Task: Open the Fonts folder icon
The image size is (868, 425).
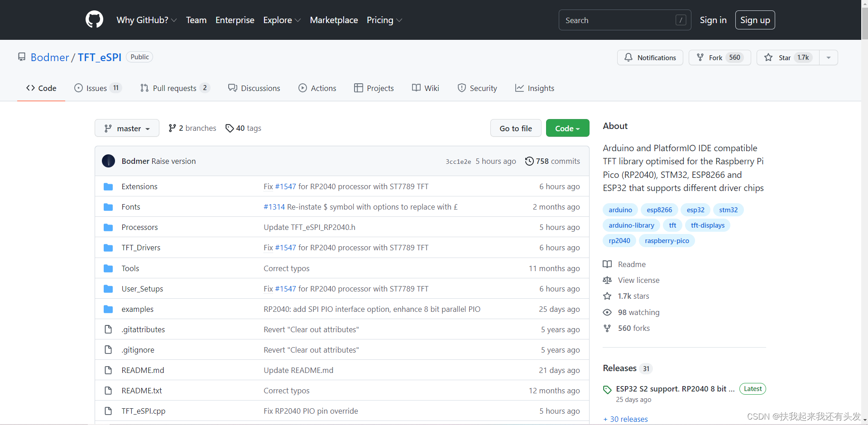Action: pos(108,207)
